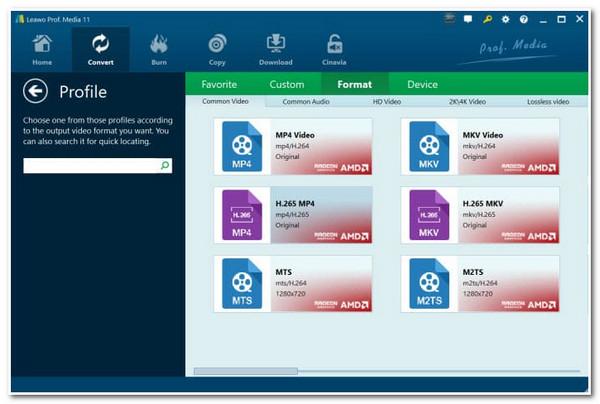Click the hardware monitor icon in the title bar

450,18
